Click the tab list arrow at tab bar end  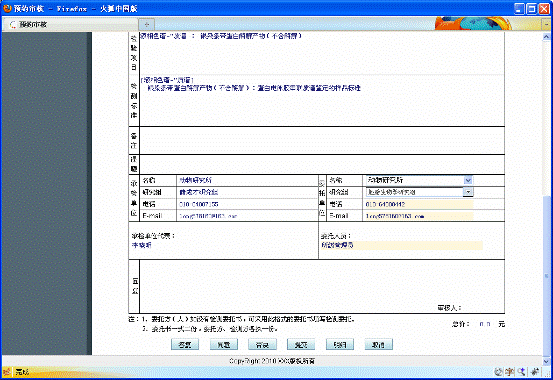546,24
